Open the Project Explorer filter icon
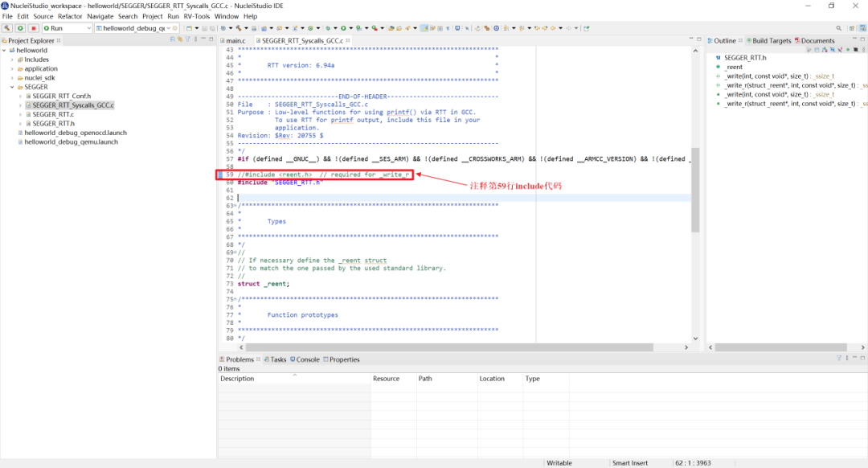The height and width of the screenshot is (468, 868). coord(187,40)
